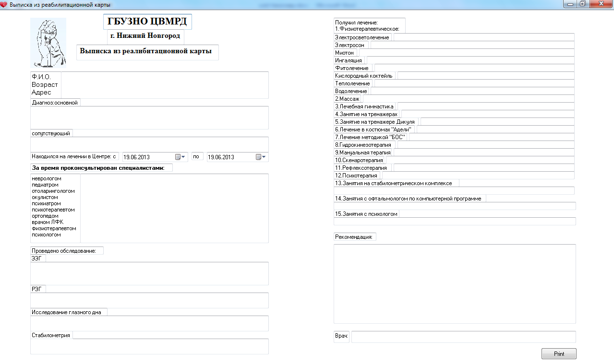This screenshot has height=364, width=614.
Task: Click the Фитолечение input field
Action: 474,68
